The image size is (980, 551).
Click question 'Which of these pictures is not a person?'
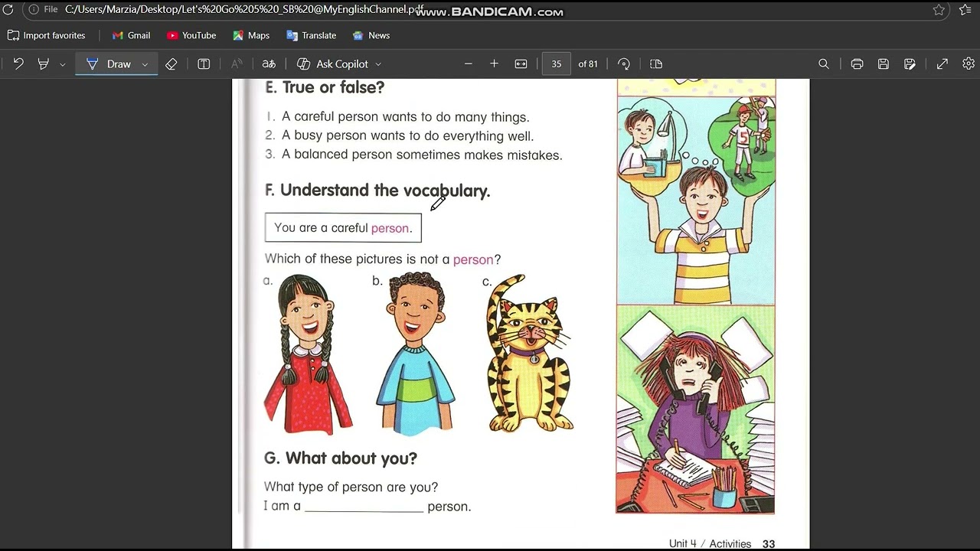pos(383,259)
